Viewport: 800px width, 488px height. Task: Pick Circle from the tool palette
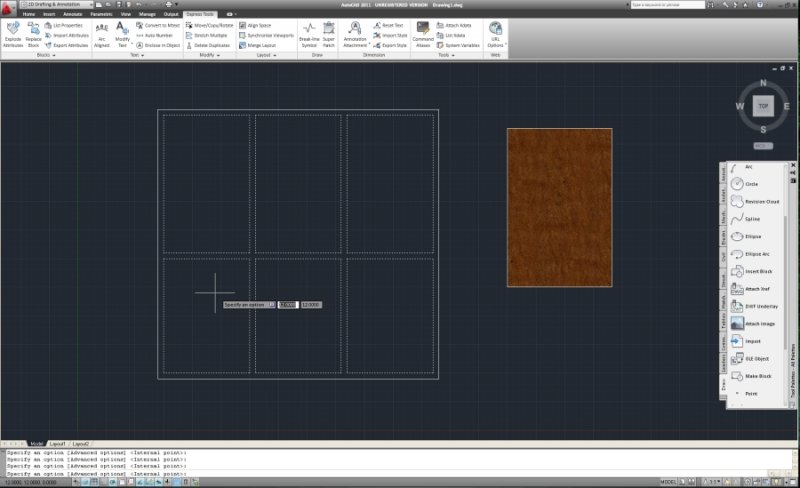click(x=745, y=184)
